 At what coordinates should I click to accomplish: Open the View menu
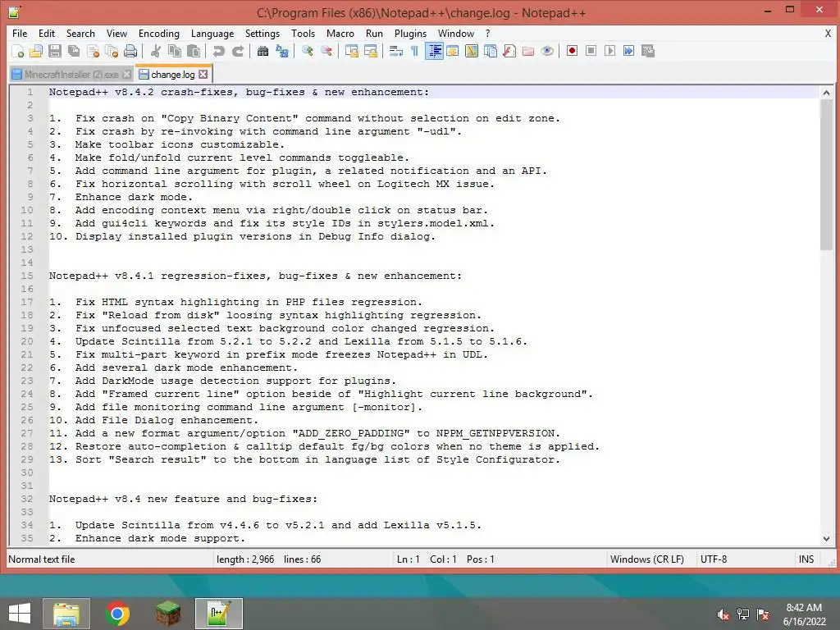(x=116, y=33)
